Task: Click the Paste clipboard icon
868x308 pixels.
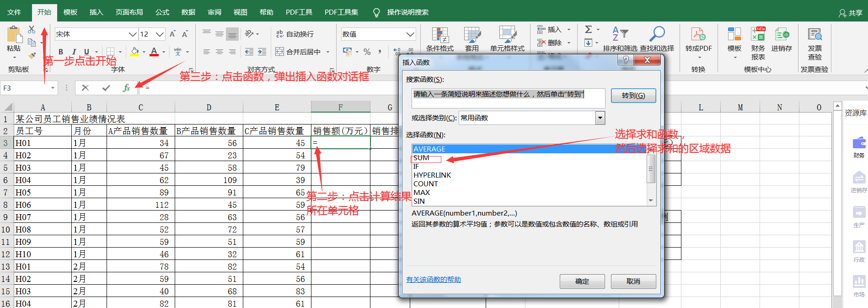Action: pyautogui.click(x=14, y=35)
